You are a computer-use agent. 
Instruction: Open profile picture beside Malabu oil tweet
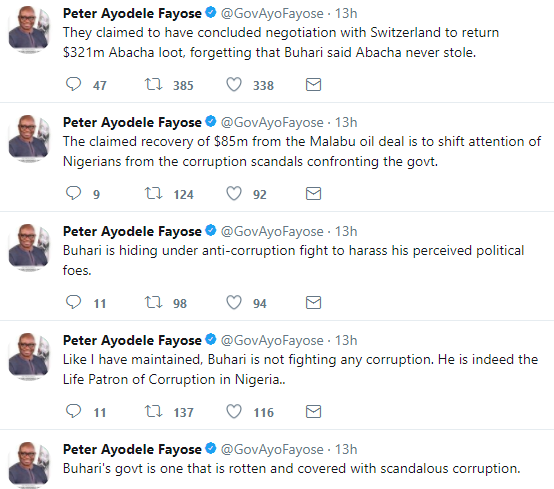coord(29,138)
